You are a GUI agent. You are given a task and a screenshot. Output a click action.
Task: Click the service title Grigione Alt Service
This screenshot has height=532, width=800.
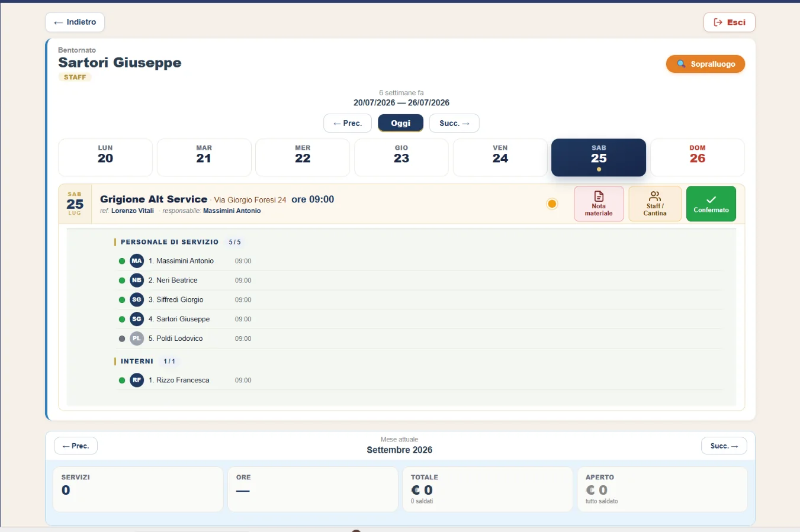tap(154, 199)
